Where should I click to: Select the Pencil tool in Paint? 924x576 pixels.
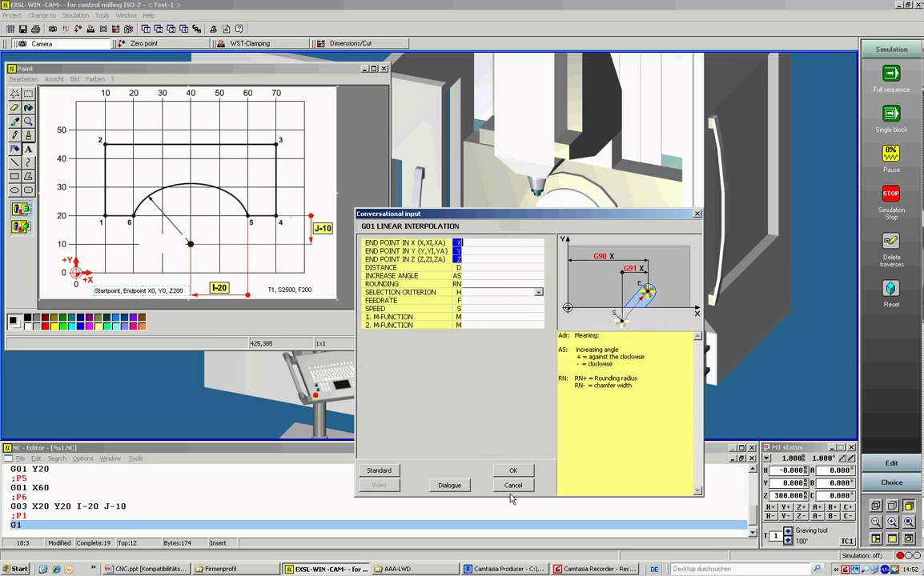click(x=14, y=135)
